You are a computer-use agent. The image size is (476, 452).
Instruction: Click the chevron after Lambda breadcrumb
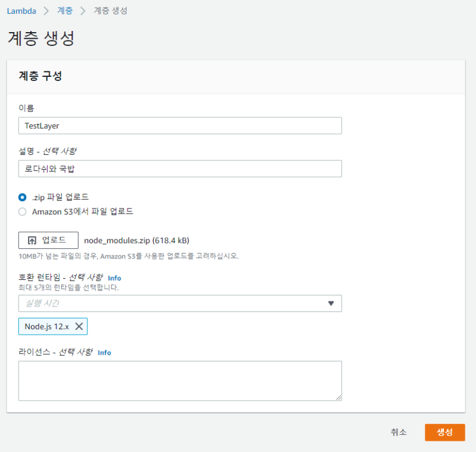[x=45, y=11]
